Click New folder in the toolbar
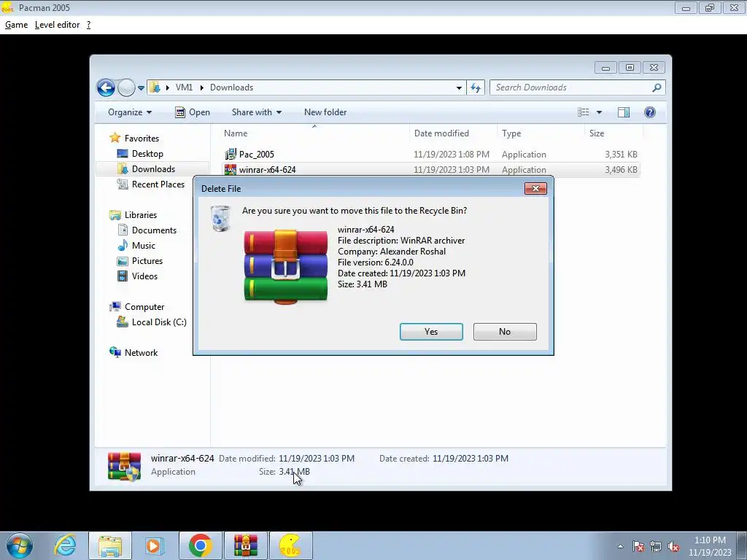This screenshot has width=747, height=560. [x=325, y=112]
